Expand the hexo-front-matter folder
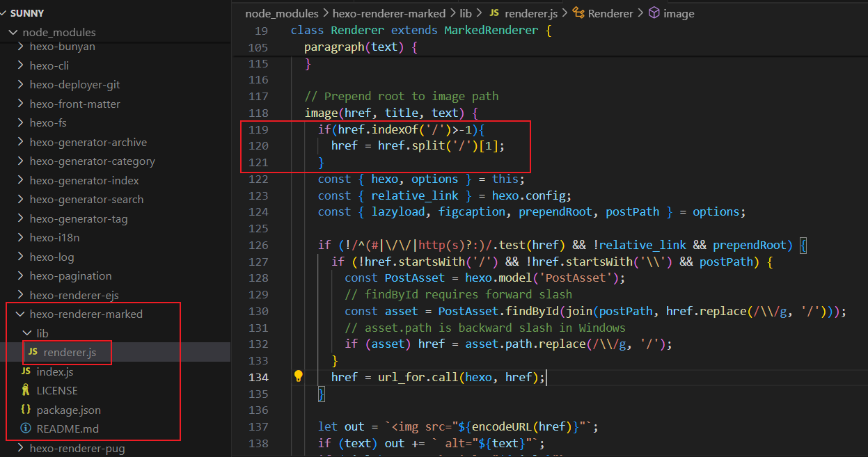868x457 pixels. click(x=20, y=104)
